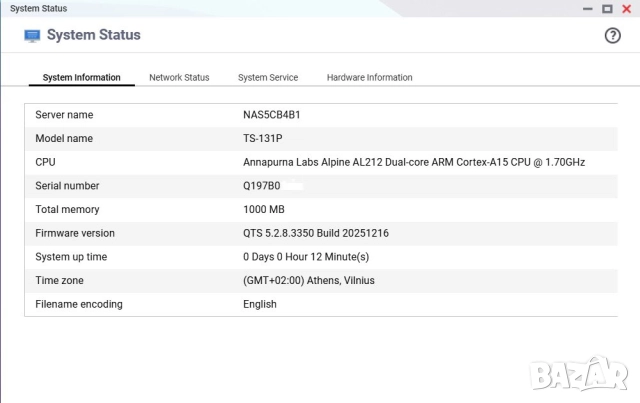The width and height of the screenshot is (640, 403).
Task: Click the Annapurna Labs CPU description
Action: (x=414, y=162)
